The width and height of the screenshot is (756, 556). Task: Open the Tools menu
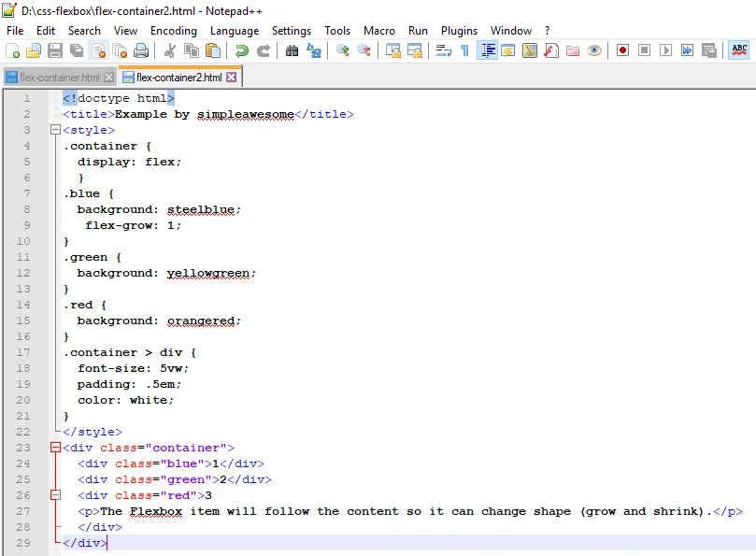pos(337,31)
